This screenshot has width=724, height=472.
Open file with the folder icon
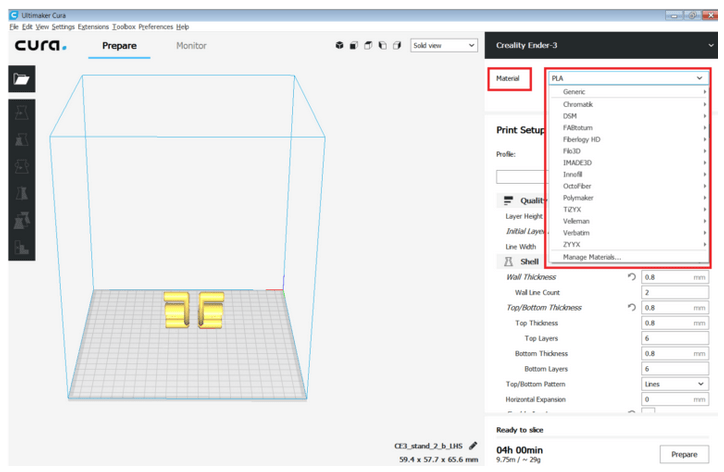click(x=22, y=79)
